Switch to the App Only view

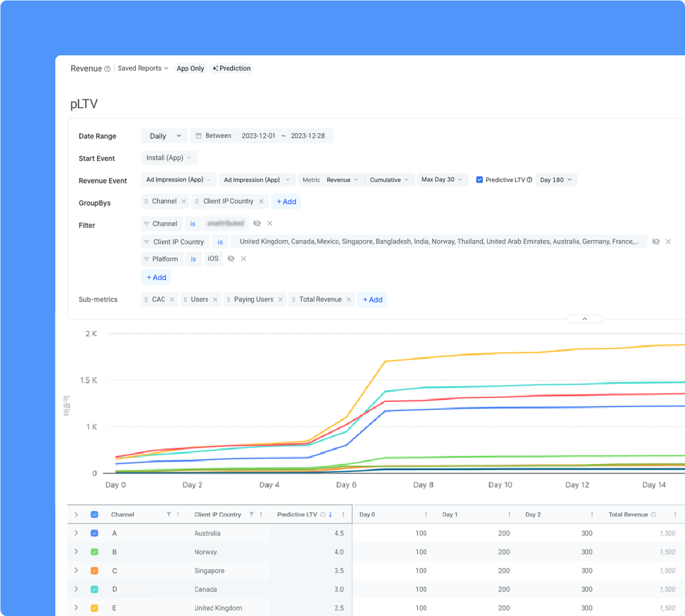[x=190, y=68]
